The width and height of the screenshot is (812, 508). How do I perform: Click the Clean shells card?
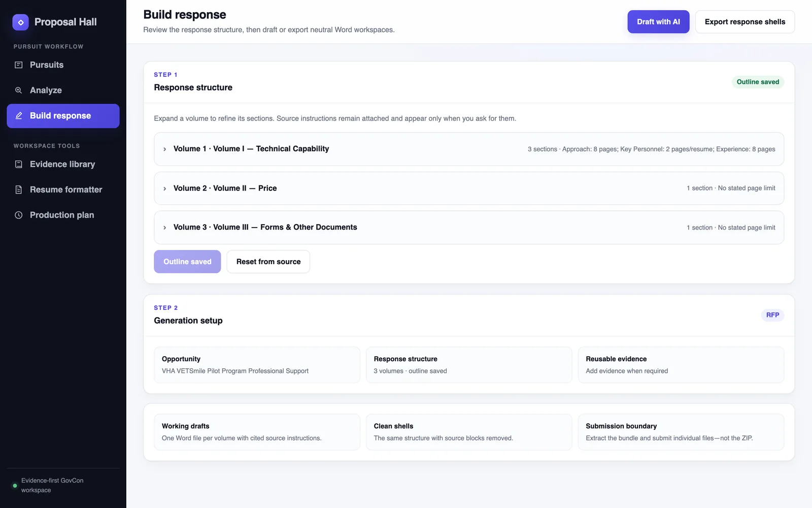point(469,432)
